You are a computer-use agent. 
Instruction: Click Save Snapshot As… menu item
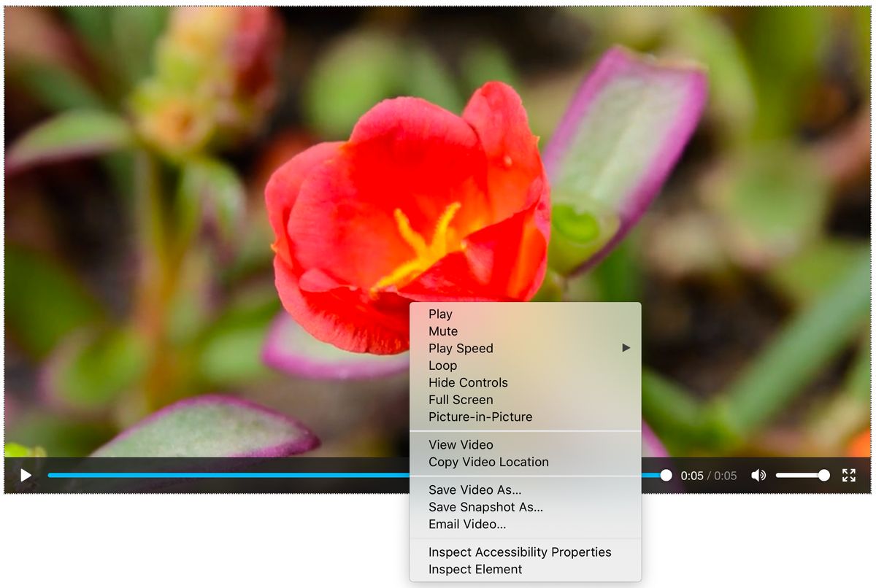[485, 507]
